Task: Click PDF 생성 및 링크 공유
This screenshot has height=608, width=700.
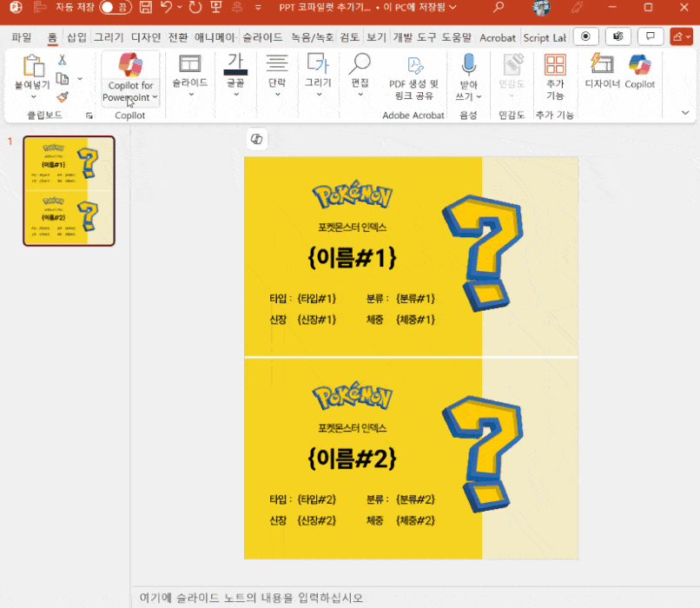Action: tap(414, 77)
